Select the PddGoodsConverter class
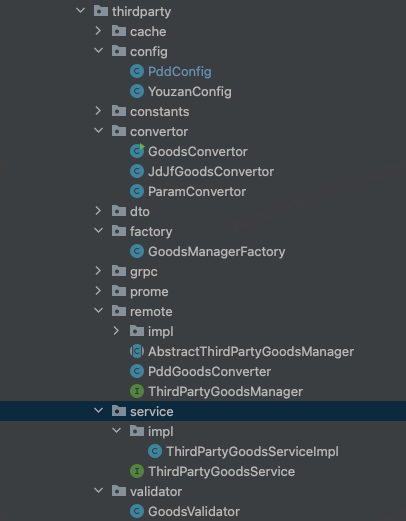 pos(209,372)
